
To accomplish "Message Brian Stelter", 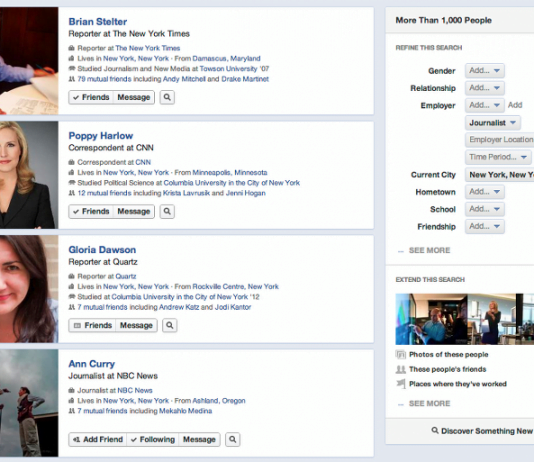I will click(x=134, y=97).
